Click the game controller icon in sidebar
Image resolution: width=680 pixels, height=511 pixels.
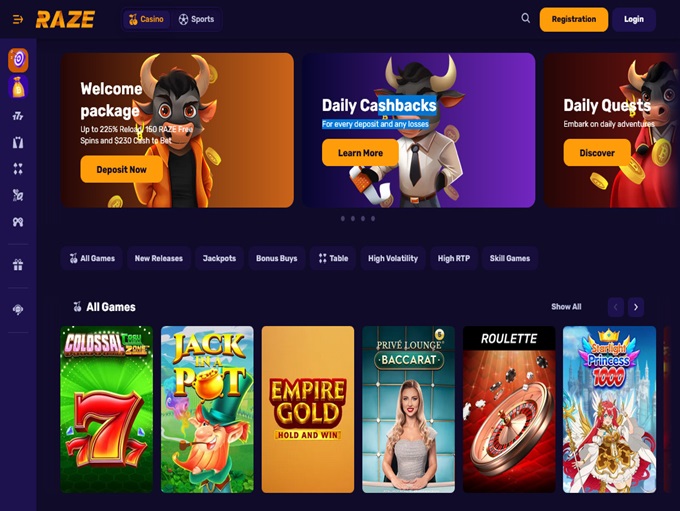18,222
